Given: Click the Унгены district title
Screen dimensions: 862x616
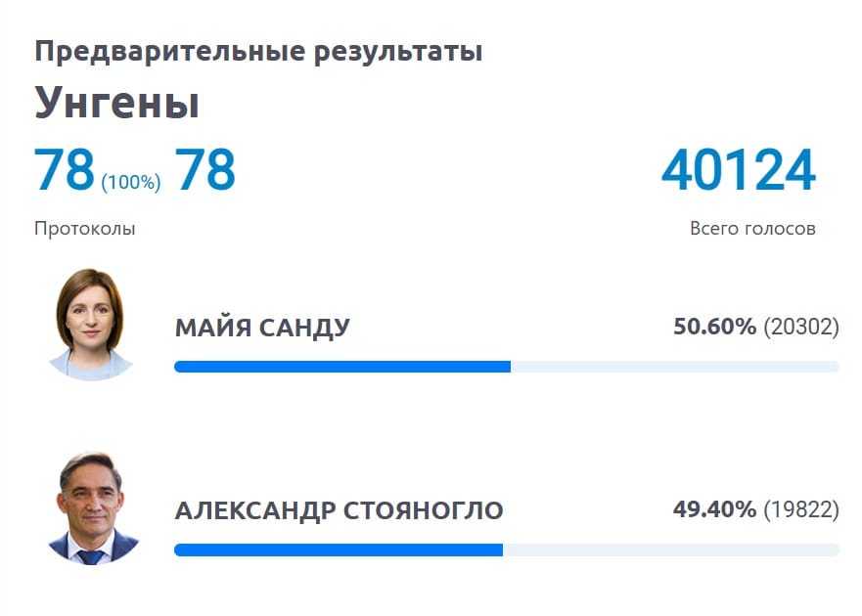Looking at the screenshot, I should pyautogui.click(x=117, y=103).
